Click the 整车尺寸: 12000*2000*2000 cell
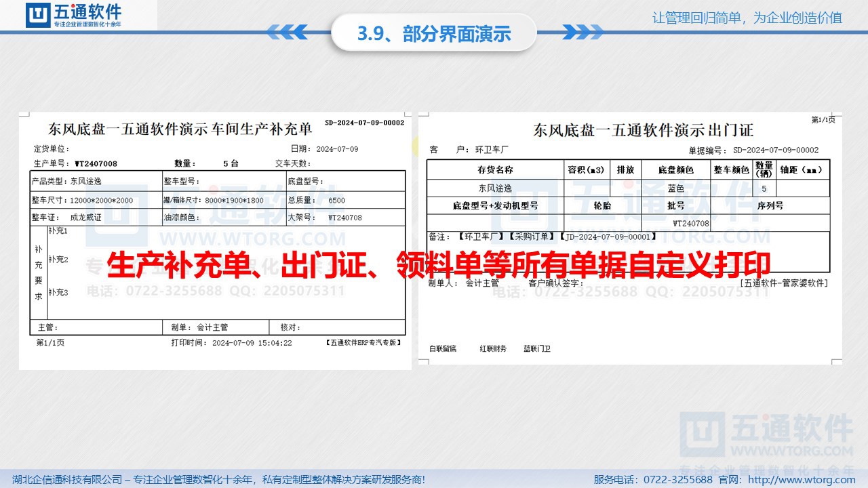868x488 pixels. point(96,200)
